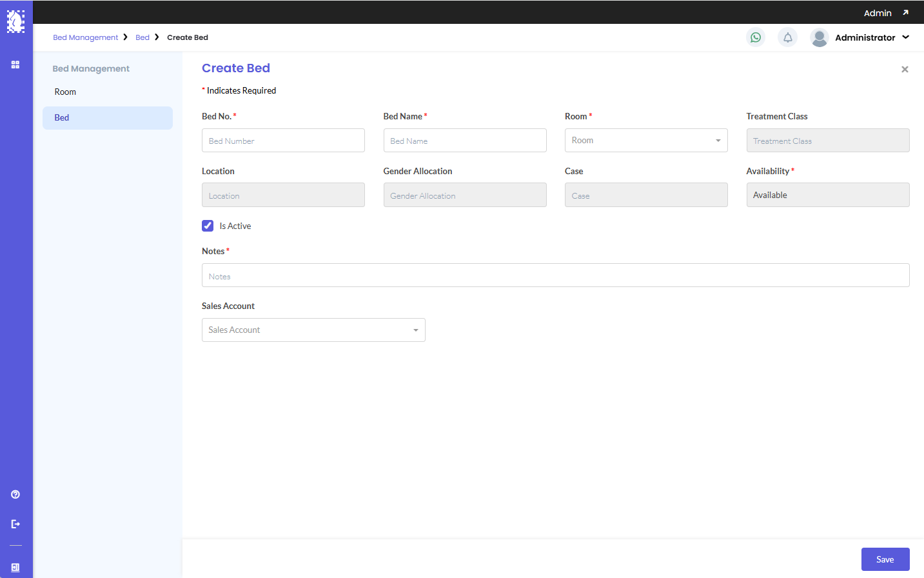Image resolution: width=924 pixels, height=578 pixels.
Task: Open the dashboard grid icon
Action: point(15,65)
